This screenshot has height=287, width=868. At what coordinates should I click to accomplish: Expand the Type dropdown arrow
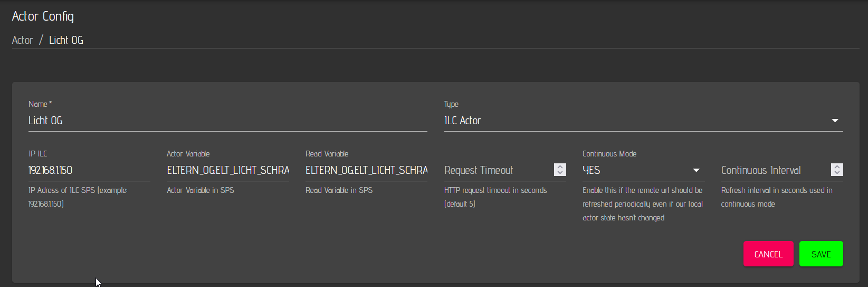835,121
